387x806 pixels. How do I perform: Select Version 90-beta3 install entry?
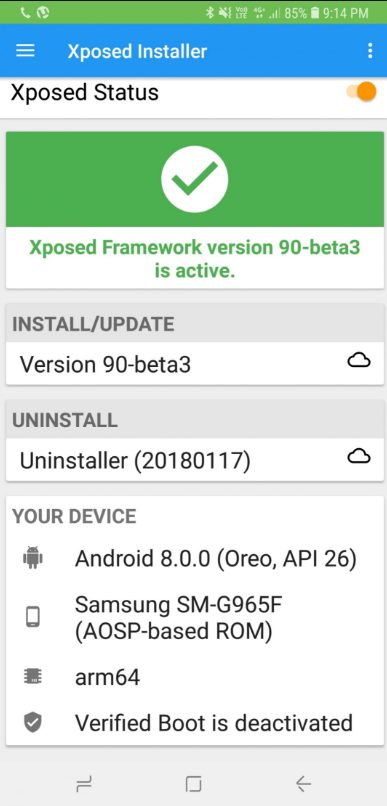point(195,363)
